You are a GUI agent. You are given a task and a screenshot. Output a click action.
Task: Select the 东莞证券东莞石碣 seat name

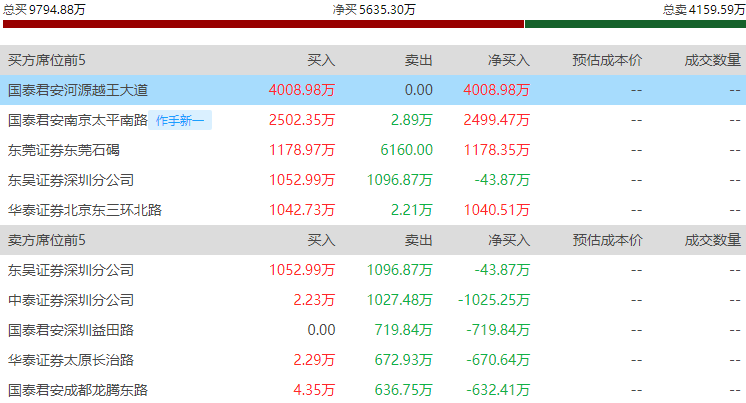tap(63, 150)
